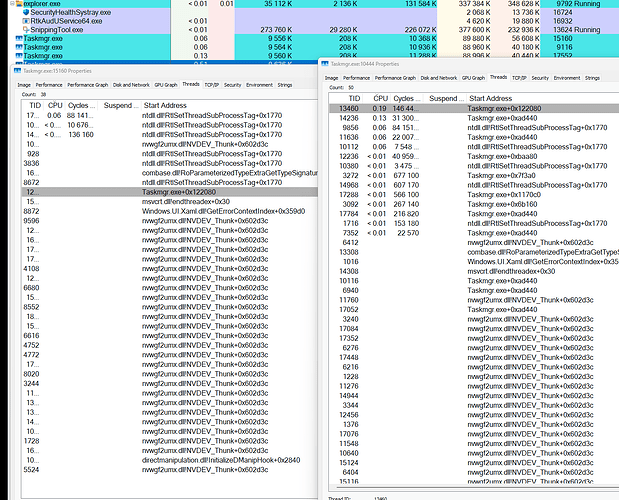
Task: Select the SecurityHealthSystray.exe process icon
Action: (24, 11)
